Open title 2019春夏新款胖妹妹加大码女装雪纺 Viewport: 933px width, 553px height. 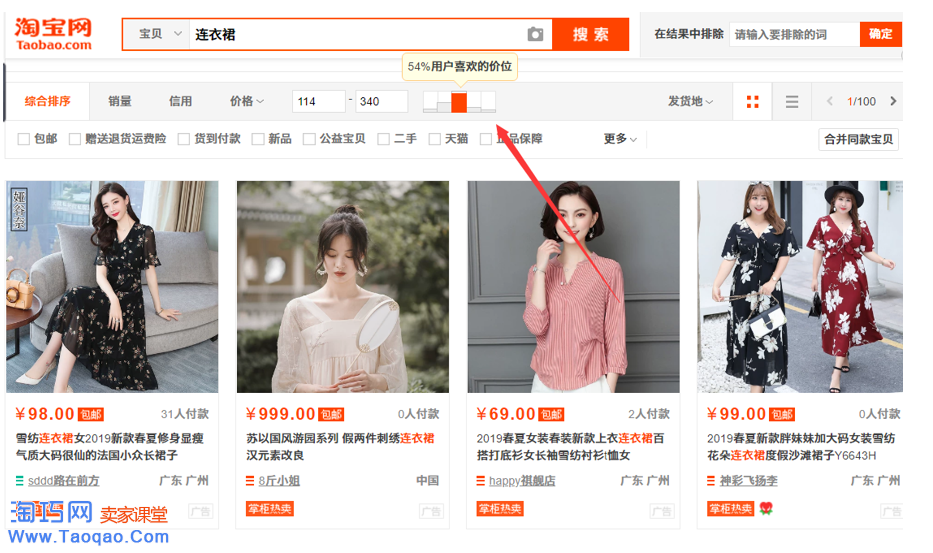click(x=801, y=438)
